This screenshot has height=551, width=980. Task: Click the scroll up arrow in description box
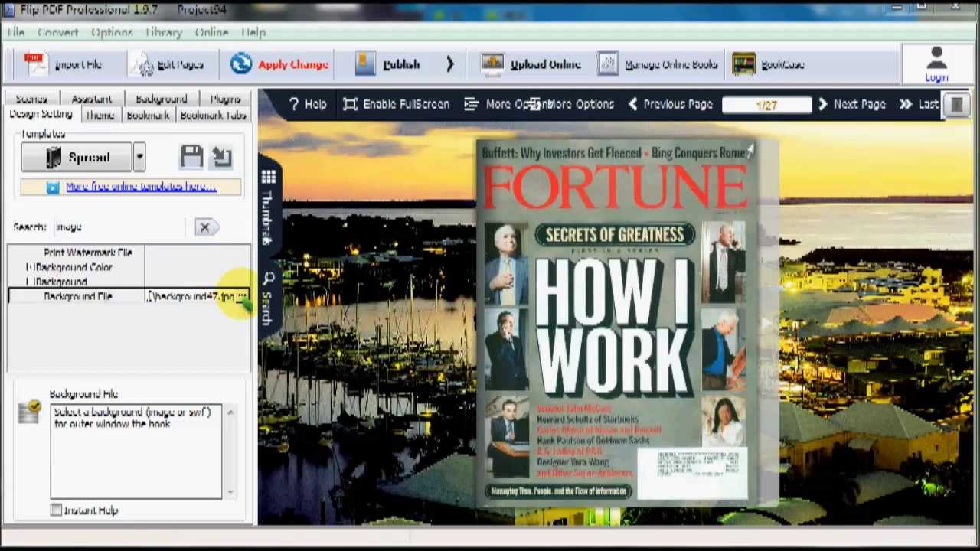[230, 413]
